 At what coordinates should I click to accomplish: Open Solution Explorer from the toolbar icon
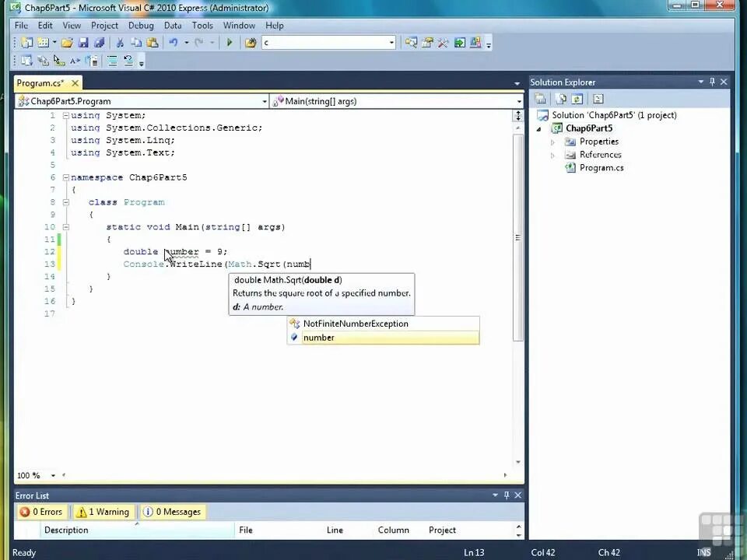[411, 43]
